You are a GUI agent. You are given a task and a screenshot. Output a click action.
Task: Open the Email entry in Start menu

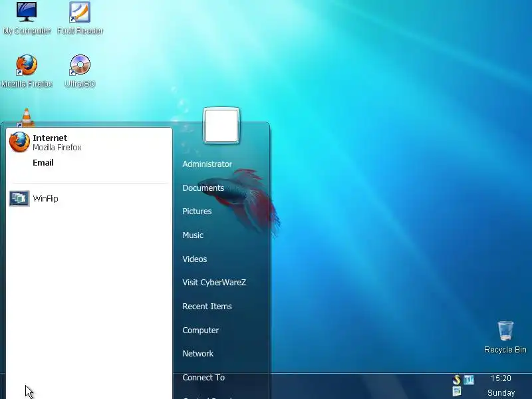43,162
